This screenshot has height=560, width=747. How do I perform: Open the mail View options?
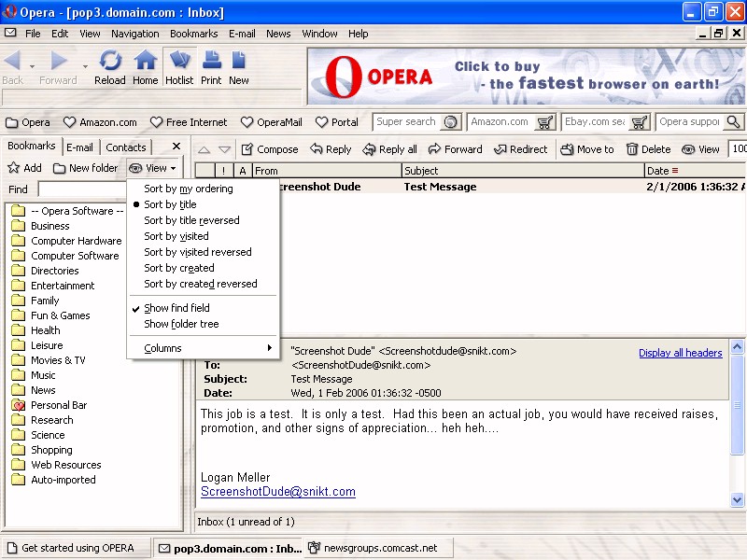[x=700, y=149]
